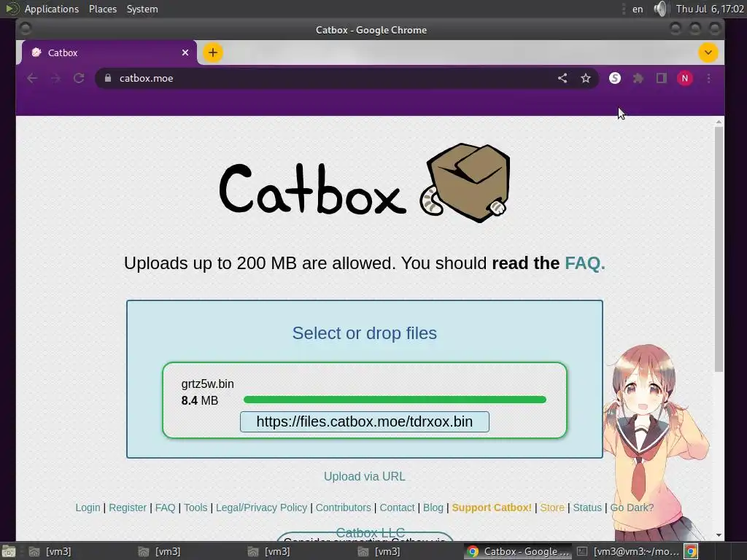The width and height of the screenshot is (747, 560).
Task: Open the Applications menu
Action: (52, 9)
